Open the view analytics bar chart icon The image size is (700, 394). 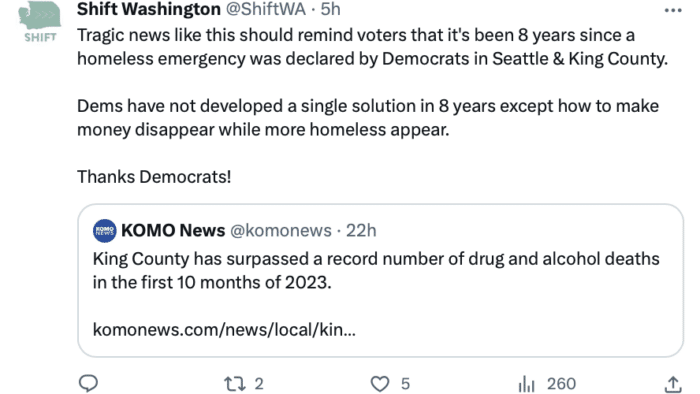pyautogui.click(x=527, y=384)
